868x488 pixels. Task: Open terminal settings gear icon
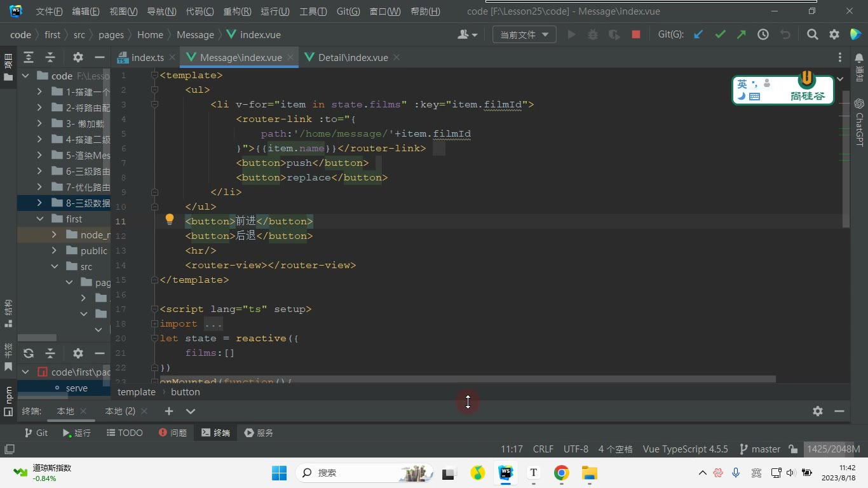pos(818,411)
